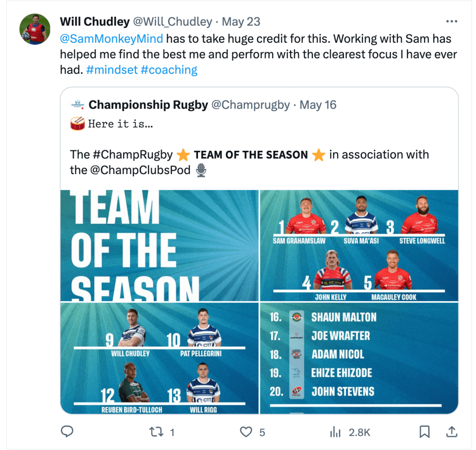Open the three-dot more options menu
Screen dimensions: 476x450
451,21
